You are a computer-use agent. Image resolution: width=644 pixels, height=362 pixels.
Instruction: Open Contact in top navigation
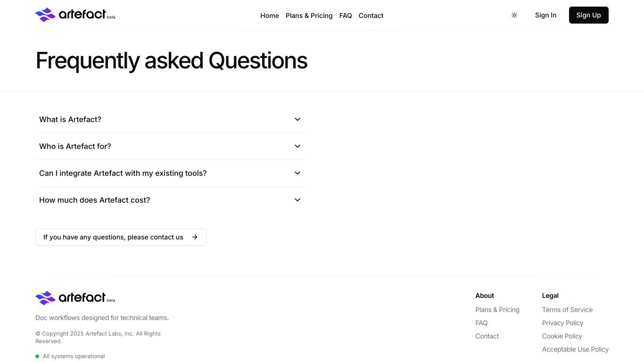coord(371,16)
